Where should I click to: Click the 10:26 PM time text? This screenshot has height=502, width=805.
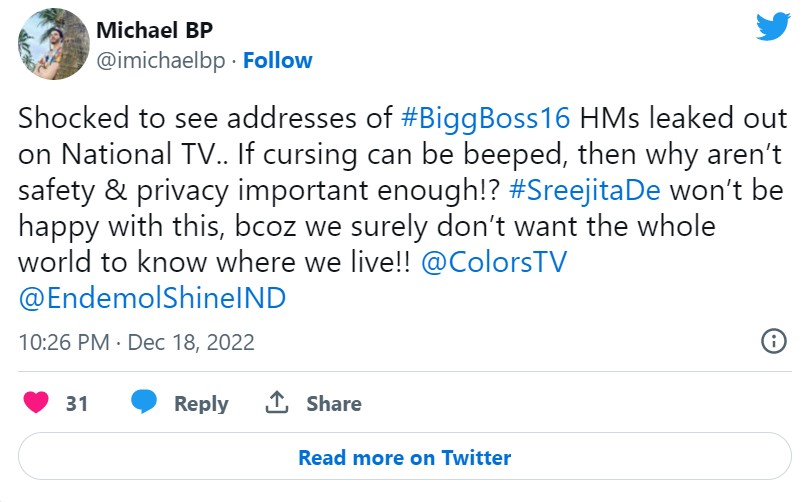62,342
